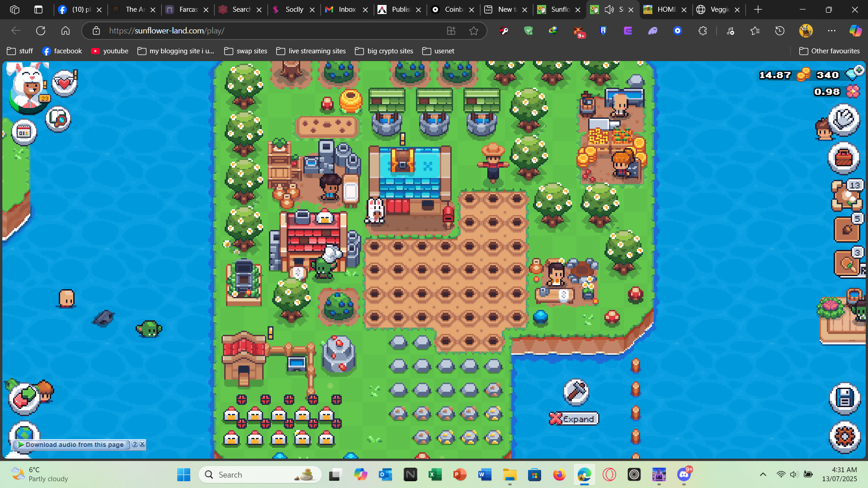Mute the audio-playing Sunflower tab
The width and height of the screenshot is (868, 488).
tap(609, 9)
